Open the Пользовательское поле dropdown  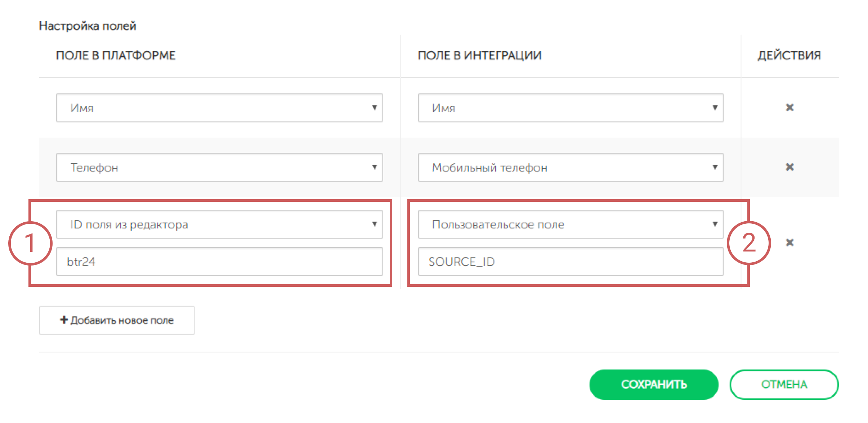pos(570,224)
